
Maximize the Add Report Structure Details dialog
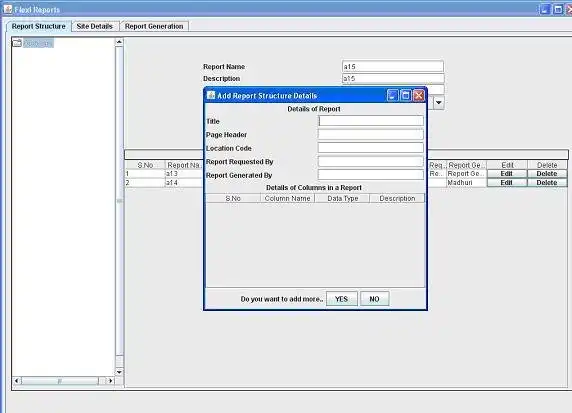pos(406,96)
